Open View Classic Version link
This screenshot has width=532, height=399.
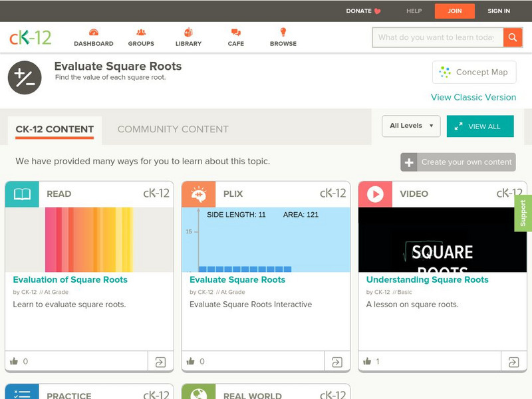(x=473, y=97)
